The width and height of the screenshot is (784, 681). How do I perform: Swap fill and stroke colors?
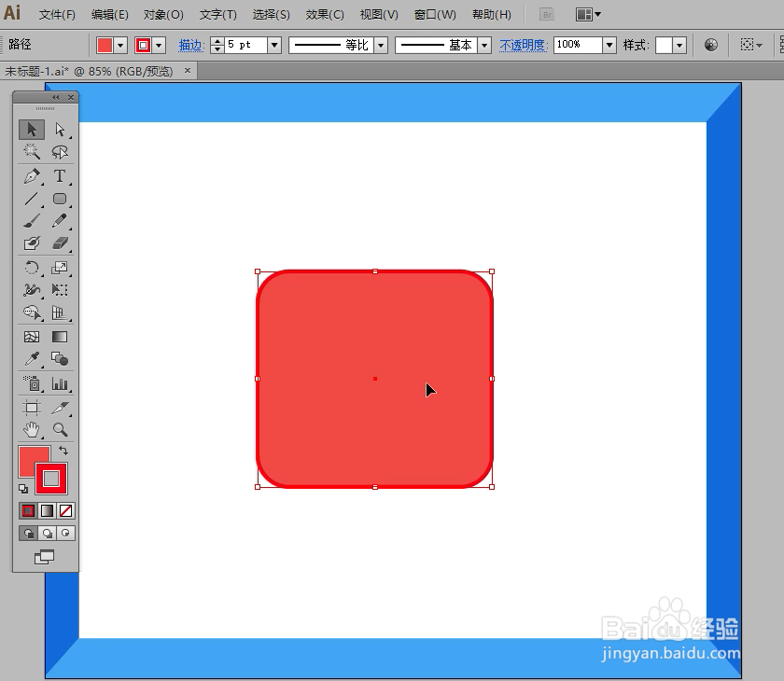point(63,451)
